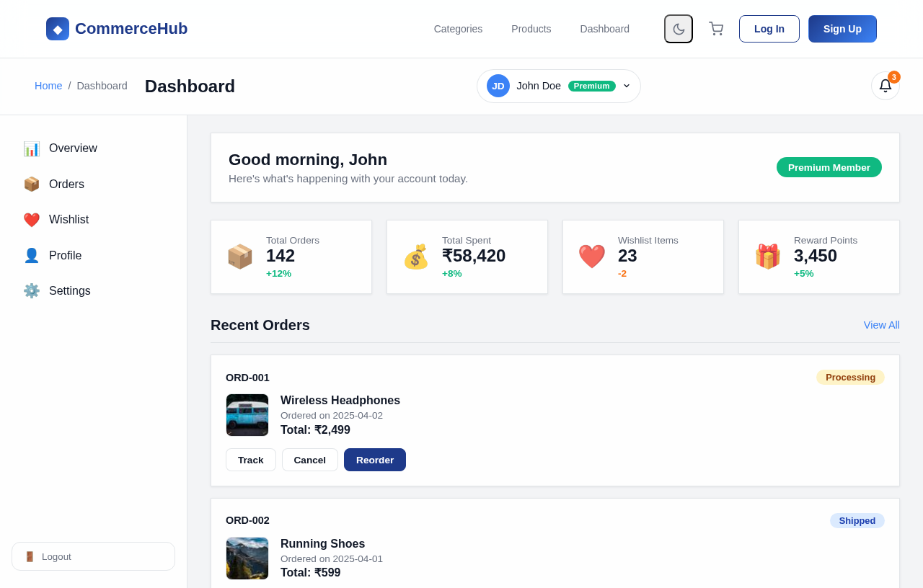Click the Profile person icon in sidebar
This screenshot has height=588, width=923.
click(32, 256)
